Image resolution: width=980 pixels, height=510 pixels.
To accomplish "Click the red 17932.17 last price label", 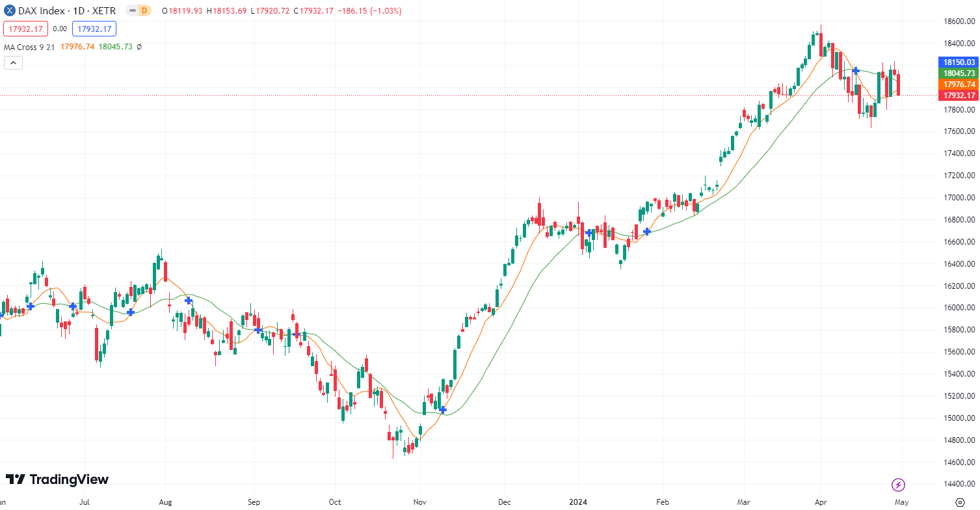I will tap(959, 96).
